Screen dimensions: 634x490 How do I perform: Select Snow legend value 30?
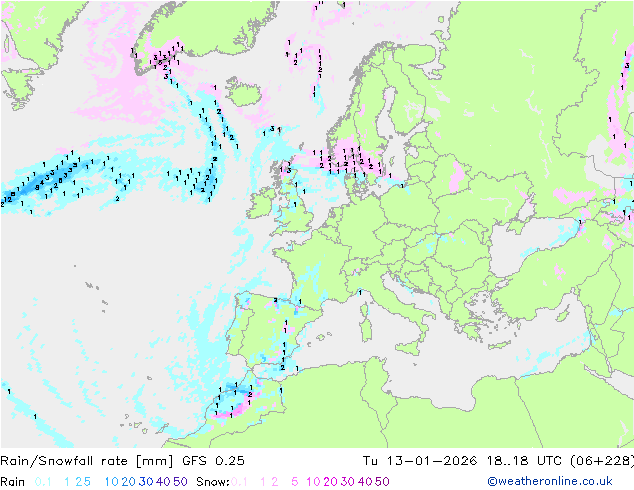(x=347, y=482)
